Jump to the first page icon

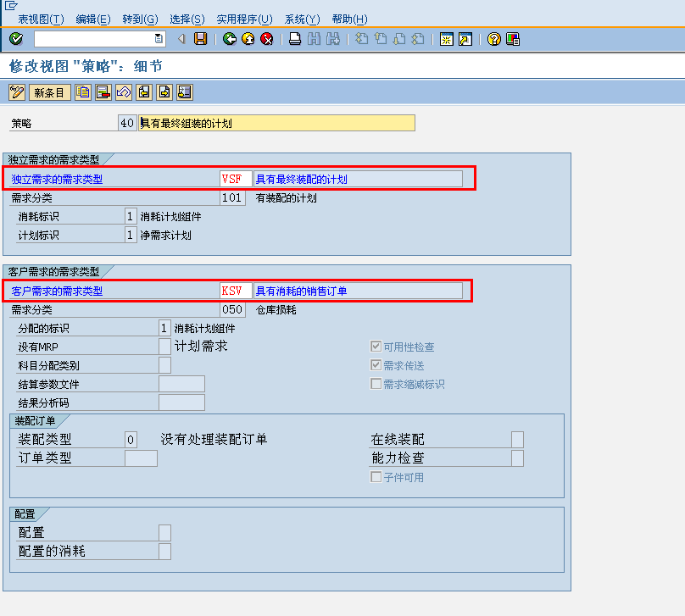tap(361, 39)
